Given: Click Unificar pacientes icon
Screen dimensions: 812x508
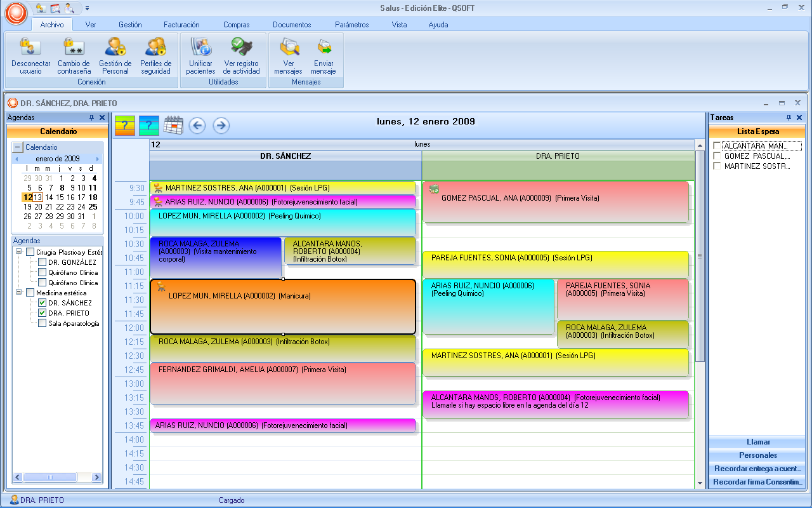Looking at the screenshot, I should coord(200,48).
